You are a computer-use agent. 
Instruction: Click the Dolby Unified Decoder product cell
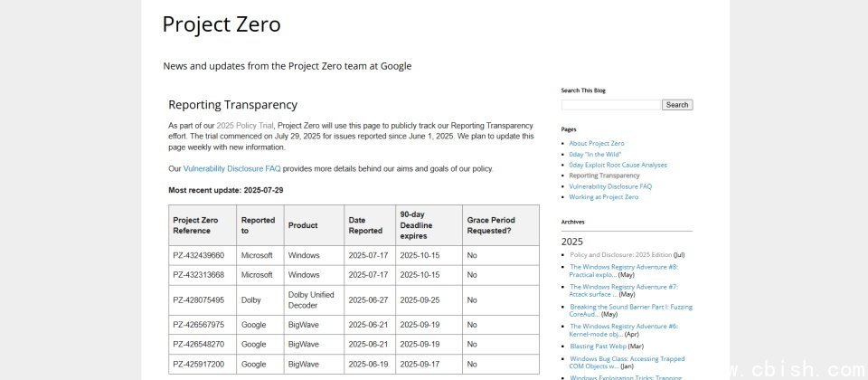pos(311,299)
